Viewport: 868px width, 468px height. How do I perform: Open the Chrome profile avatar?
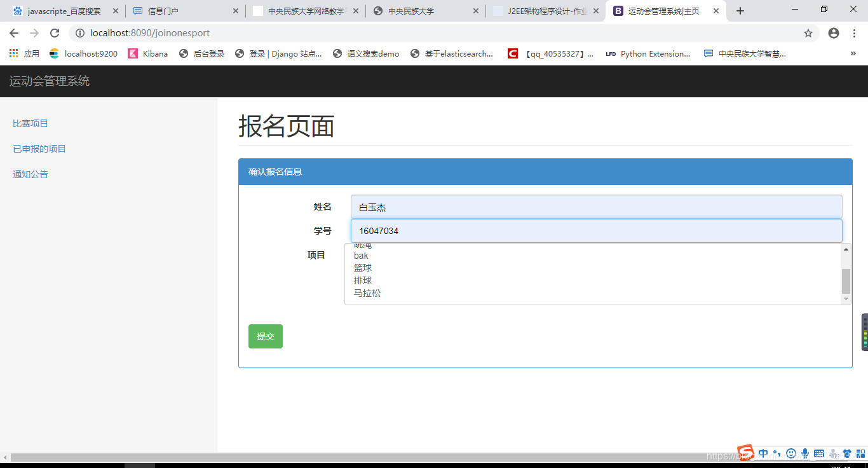834,33
